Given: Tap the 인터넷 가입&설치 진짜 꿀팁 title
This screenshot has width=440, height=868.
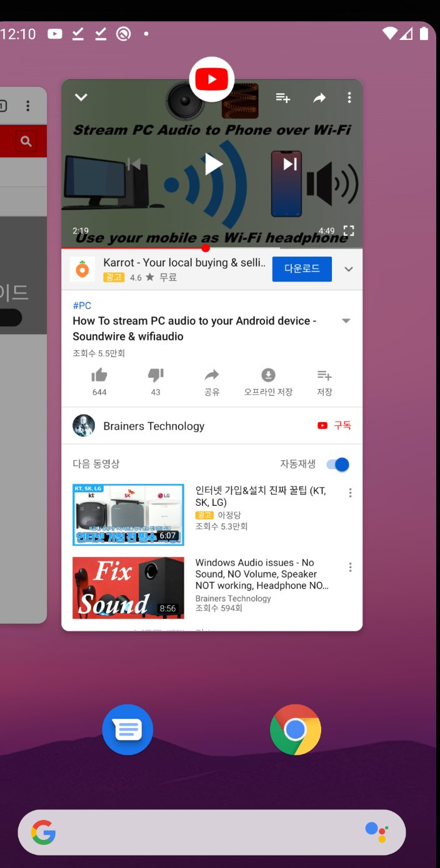Looking at the screenshot, I should click(x=261, y=496).
